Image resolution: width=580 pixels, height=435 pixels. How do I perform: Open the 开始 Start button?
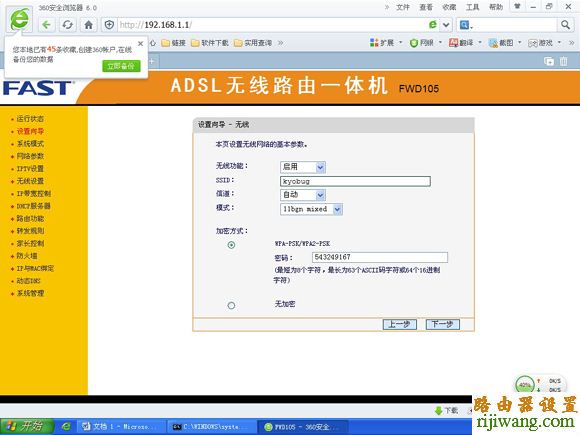point(27,426)
